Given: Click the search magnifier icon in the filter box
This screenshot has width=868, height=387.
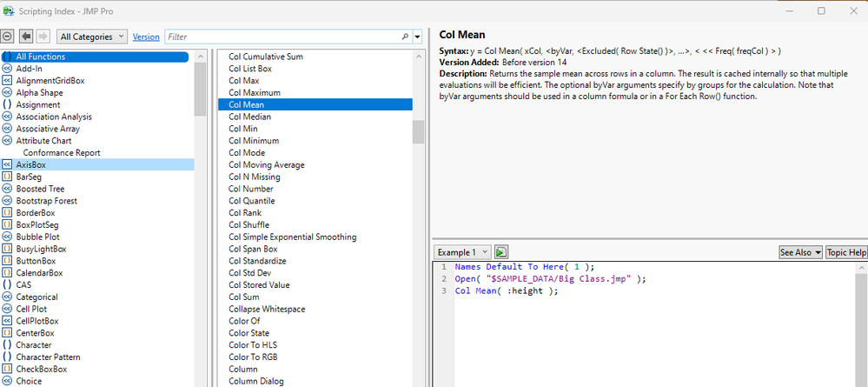Looking at the screenshot, I should point(405,37).
